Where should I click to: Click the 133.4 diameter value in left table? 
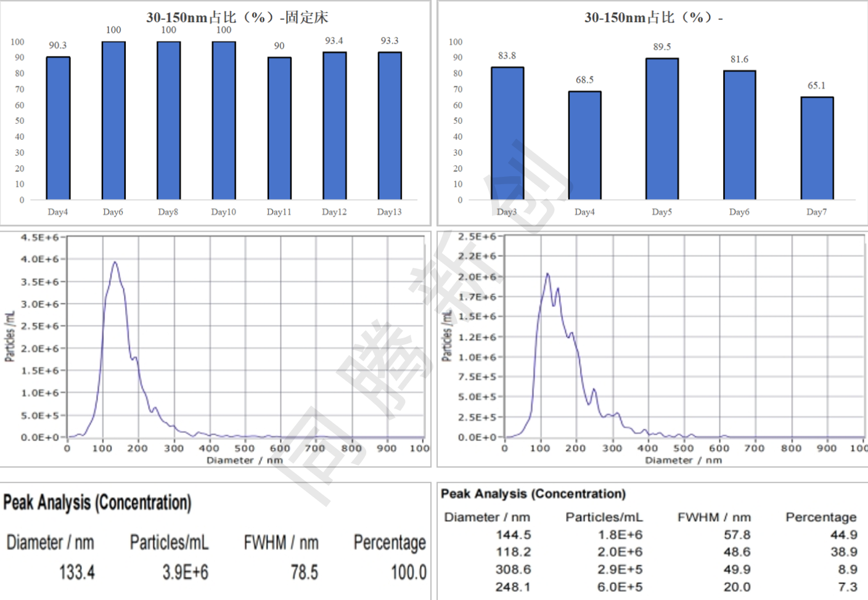[77, 572]
